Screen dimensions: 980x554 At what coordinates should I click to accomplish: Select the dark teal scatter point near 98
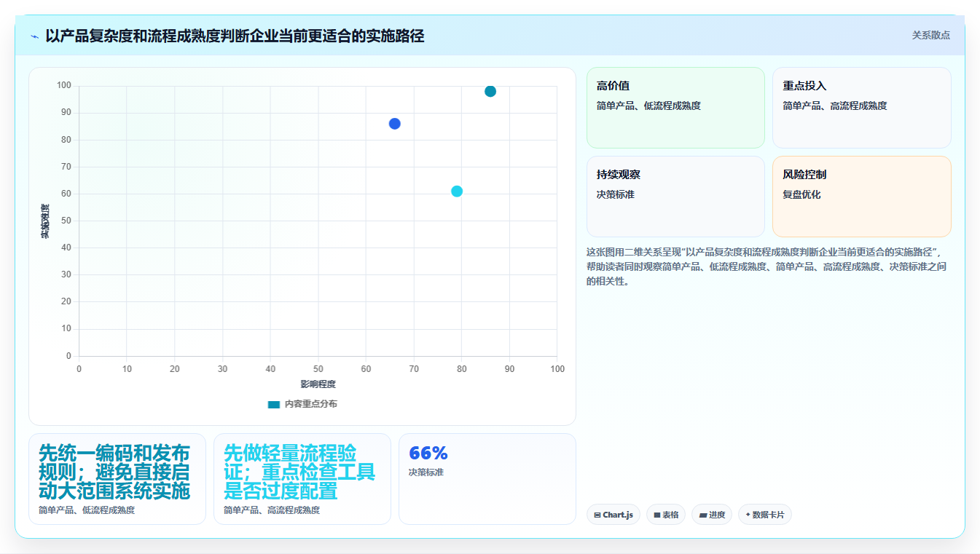point(490,91)
